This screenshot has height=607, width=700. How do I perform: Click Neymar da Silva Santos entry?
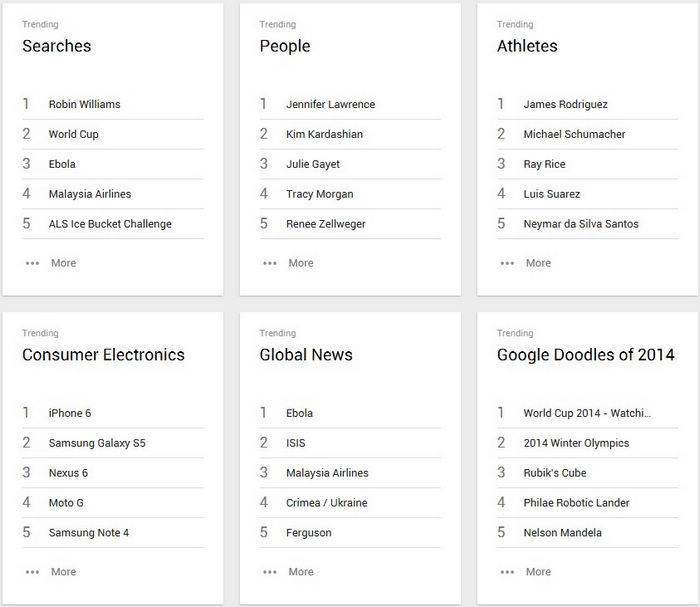click(580, 224)
